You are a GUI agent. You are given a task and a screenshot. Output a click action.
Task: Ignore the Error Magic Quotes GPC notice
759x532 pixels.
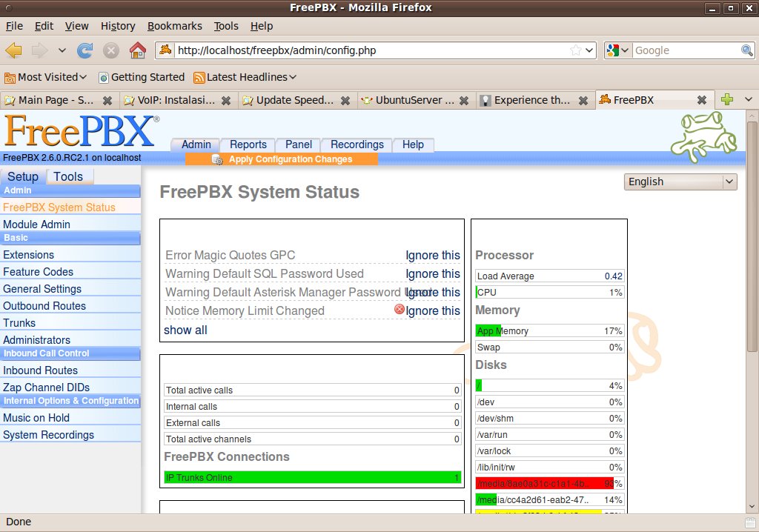click(x=433, y=255)
